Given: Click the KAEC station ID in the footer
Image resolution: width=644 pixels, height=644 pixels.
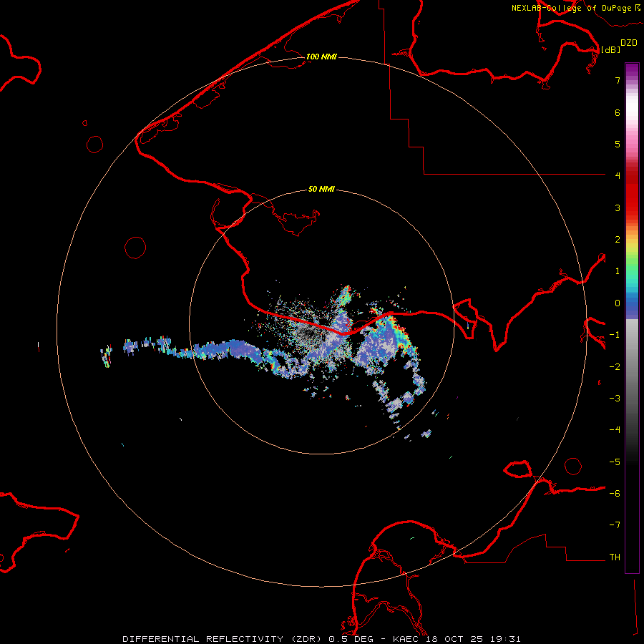Looking at the screenshot, I should coord(407,639).
